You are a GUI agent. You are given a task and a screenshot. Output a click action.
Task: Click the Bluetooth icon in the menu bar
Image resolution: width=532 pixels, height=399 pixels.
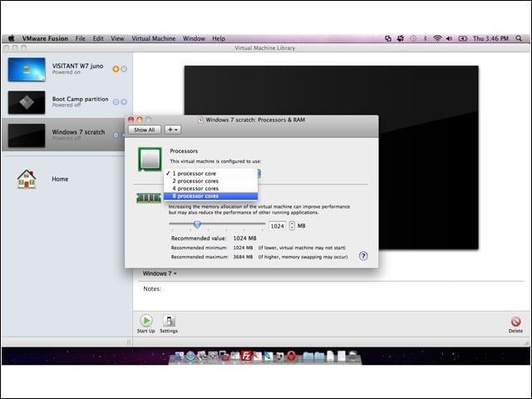pyautogui.click(x=425, y=38)
